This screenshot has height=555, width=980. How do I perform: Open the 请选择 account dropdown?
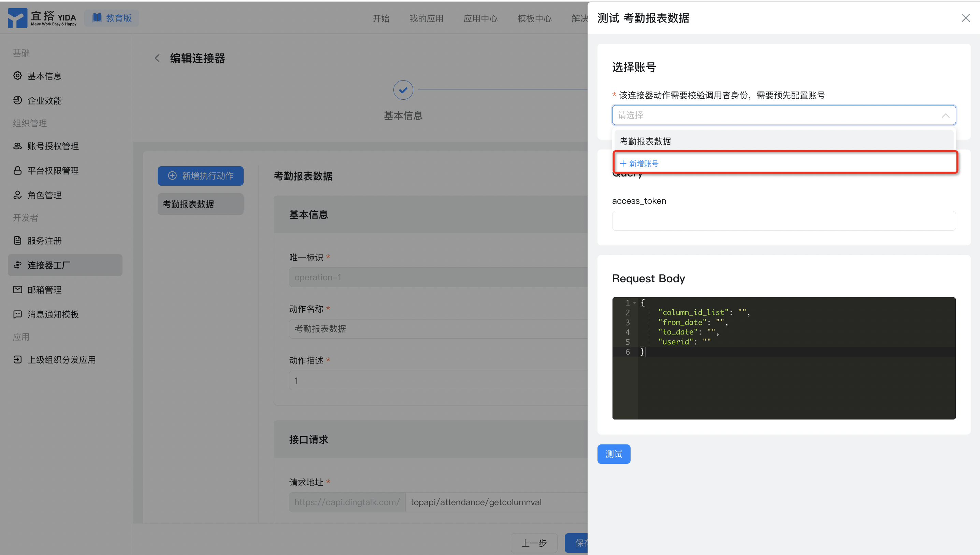(x=784, y=115)
